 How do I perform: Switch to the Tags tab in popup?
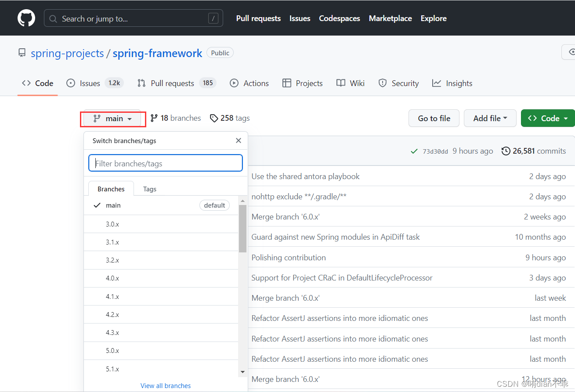[150, 189]
